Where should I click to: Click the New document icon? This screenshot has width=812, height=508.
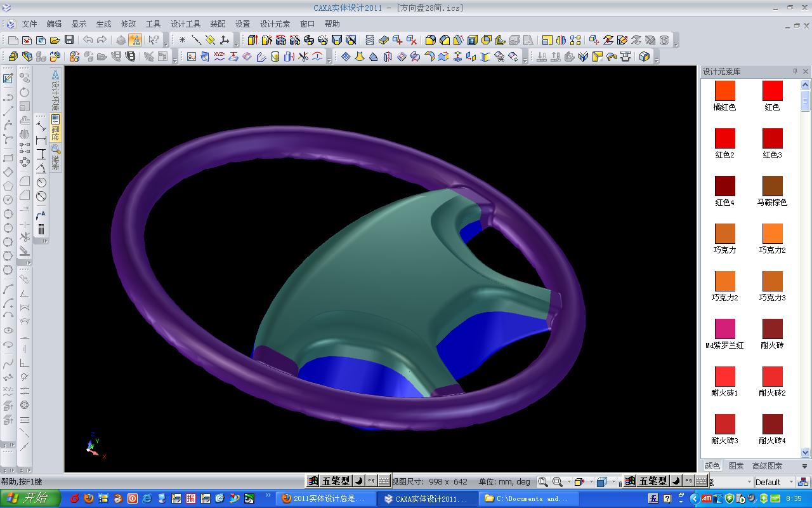(13, 40)
